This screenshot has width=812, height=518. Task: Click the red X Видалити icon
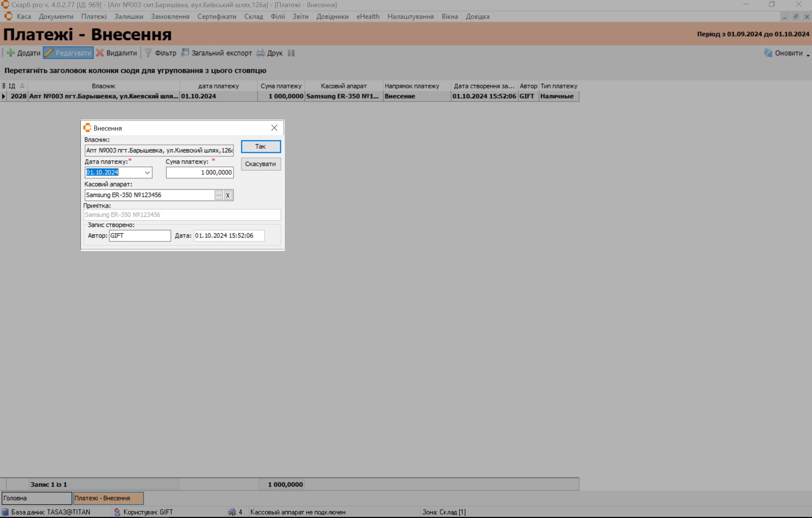[100, 53]
